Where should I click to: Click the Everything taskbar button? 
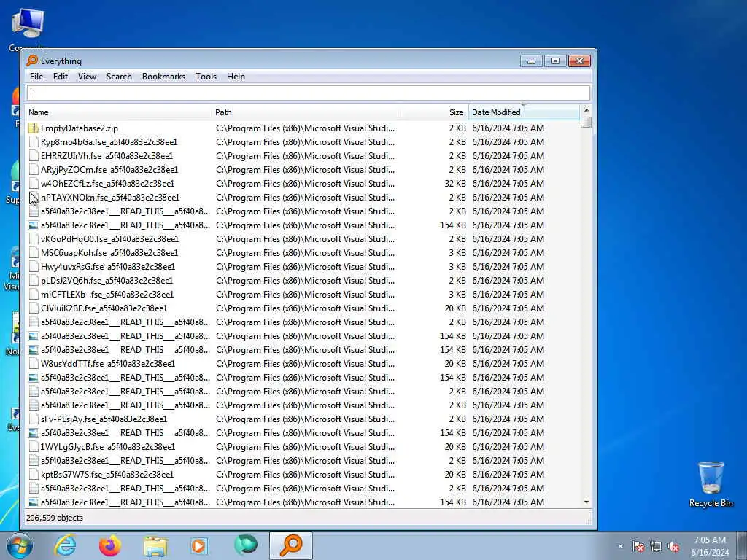[291, 545]
